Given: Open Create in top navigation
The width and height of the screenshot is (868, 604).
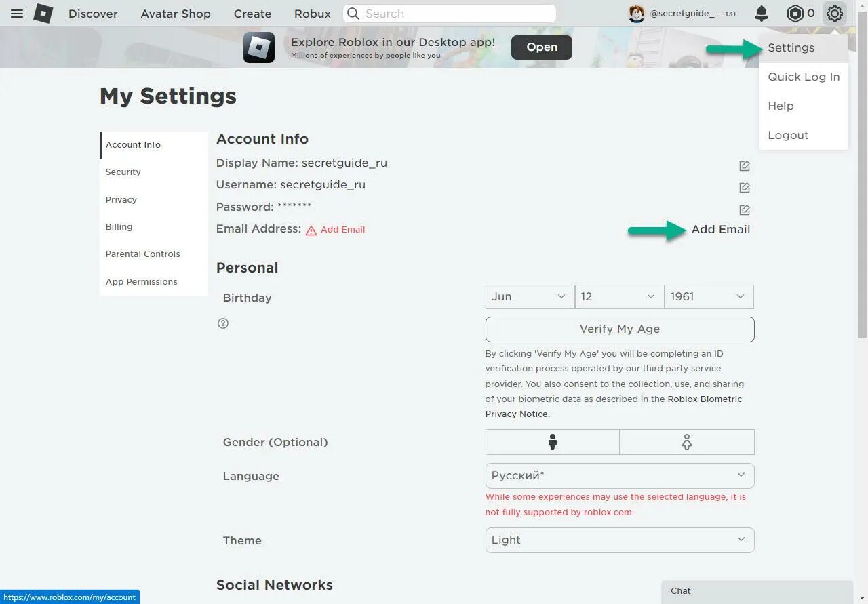Looking at the screenshot, I should [252, 14].
